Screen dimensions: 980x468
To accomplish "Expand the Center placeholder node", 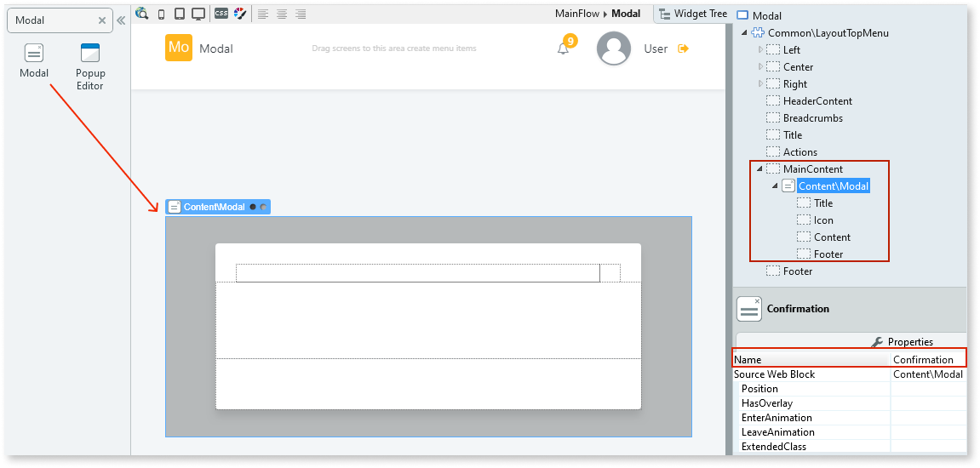I will [x=760, y=66].
